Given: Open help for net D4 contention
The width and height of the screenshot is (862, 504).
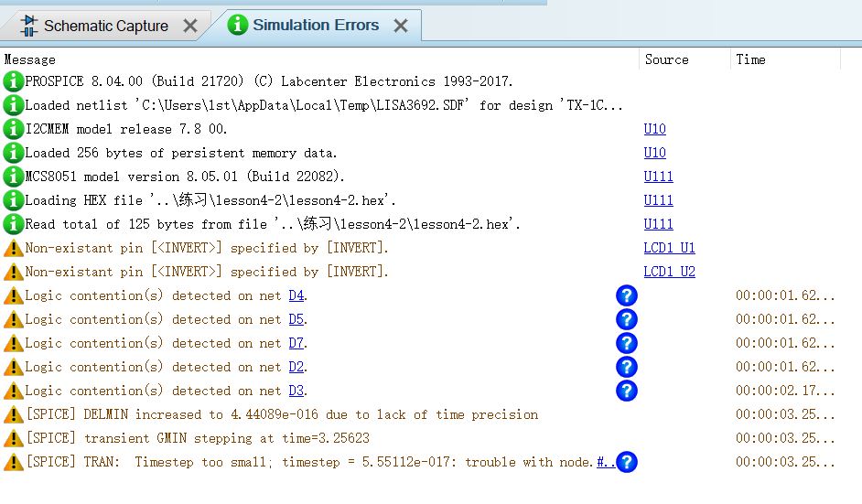Looking at the screenshot, I should click(627, 295).
